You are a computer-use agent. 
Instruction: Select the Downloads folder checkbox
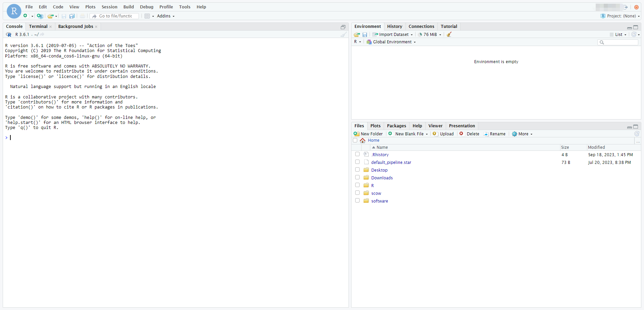point(357,177)
